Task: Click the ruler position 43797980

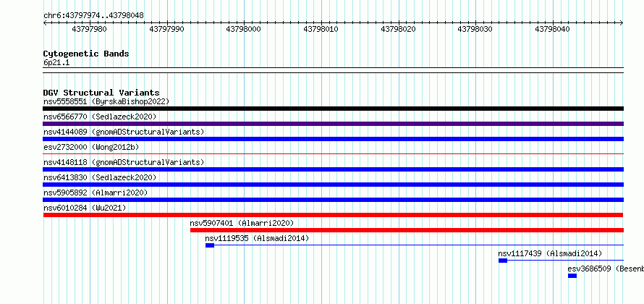Action: coord(89,29)
